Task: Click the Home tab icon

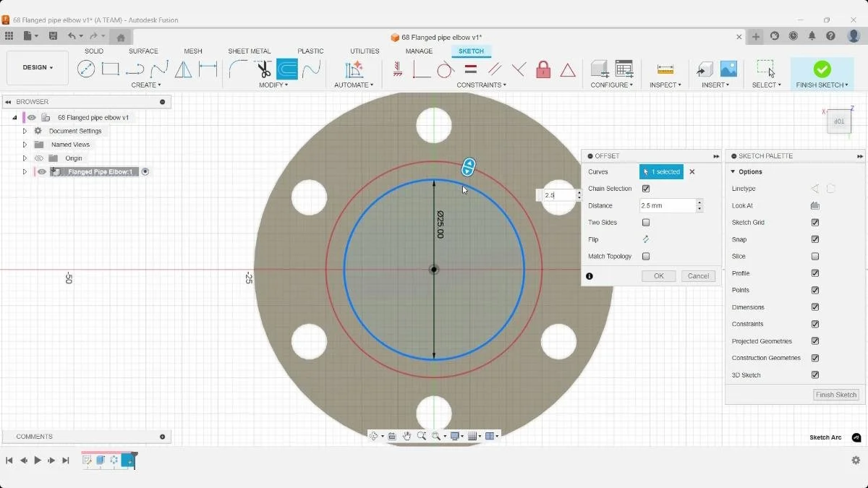Action: [121, 38]
